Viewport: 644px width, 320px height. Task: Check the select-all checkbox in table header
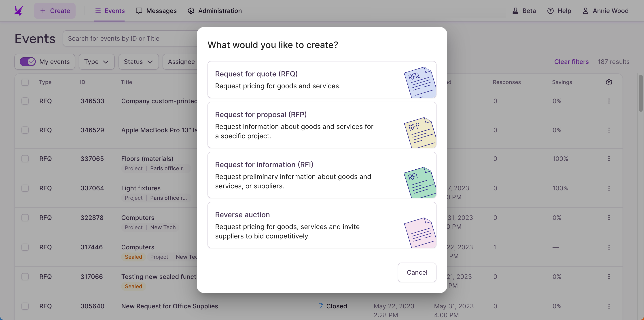click(25, 82)
